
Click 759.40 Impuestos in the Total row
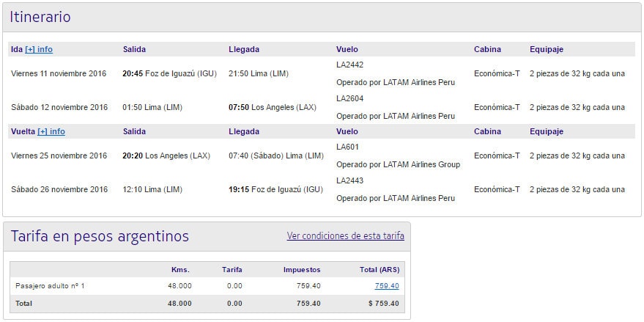308,304
